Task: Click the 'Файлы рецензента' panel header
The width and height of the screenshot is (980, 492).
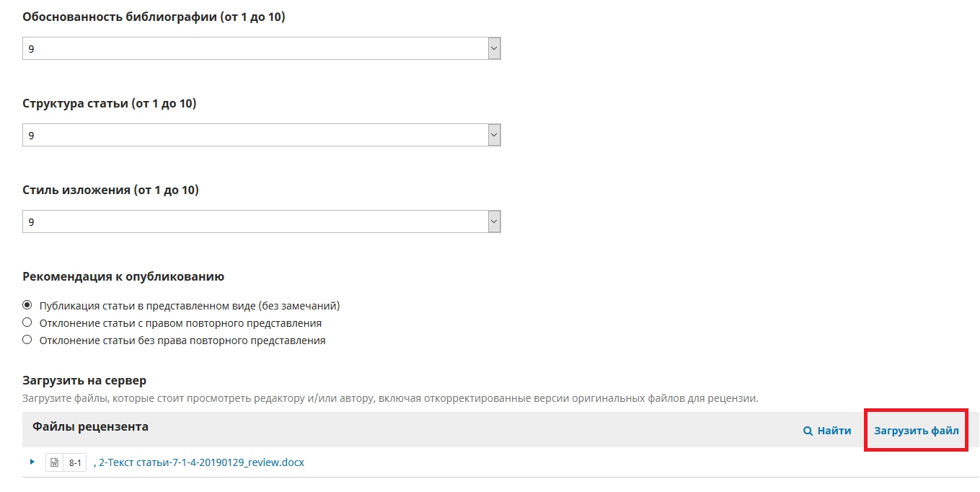Action: pos(90,426)
